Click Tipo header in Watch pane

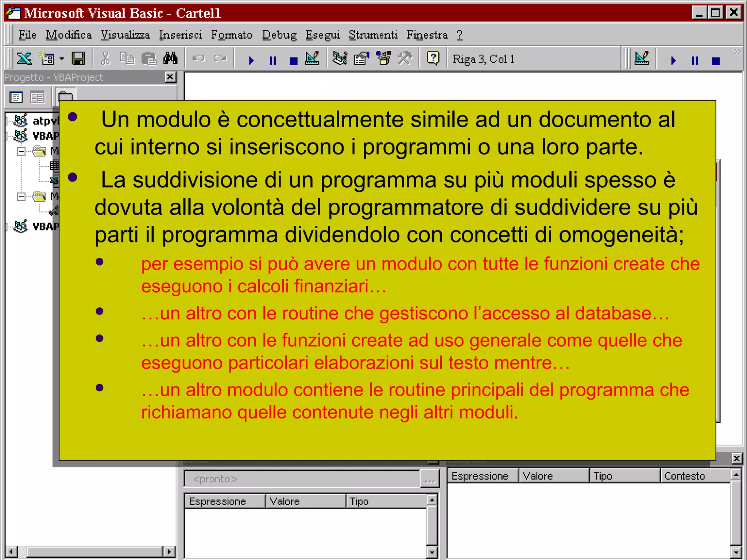pos(625,476)
